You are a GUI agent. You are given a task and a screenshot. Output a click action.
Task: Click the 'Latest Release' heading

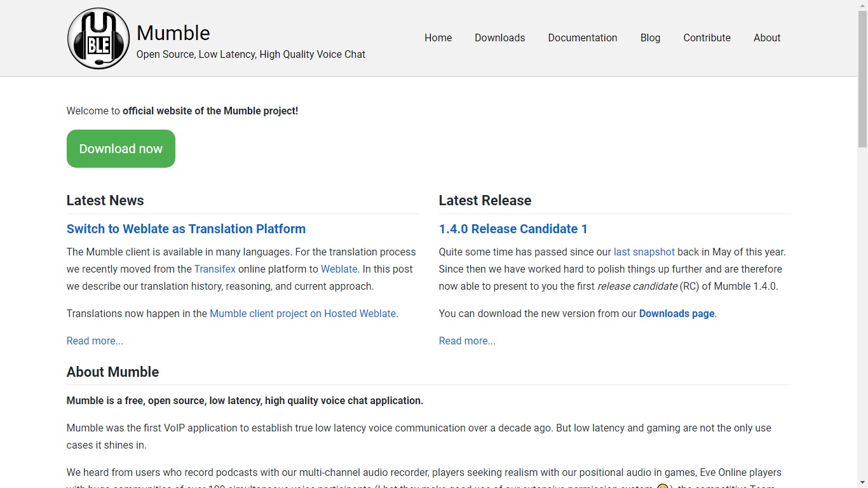pyautogui.click(x=485, y=200)
